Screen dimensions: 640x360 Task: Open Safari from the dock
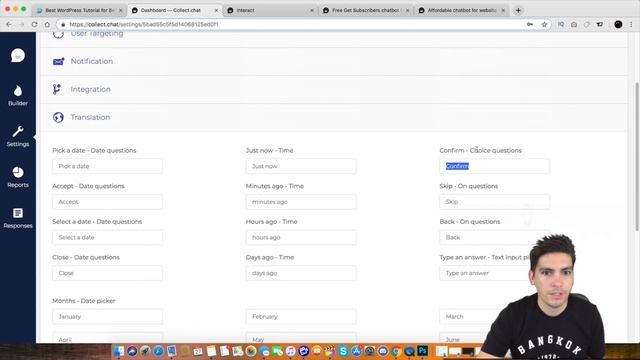click(x=158, y=351)
